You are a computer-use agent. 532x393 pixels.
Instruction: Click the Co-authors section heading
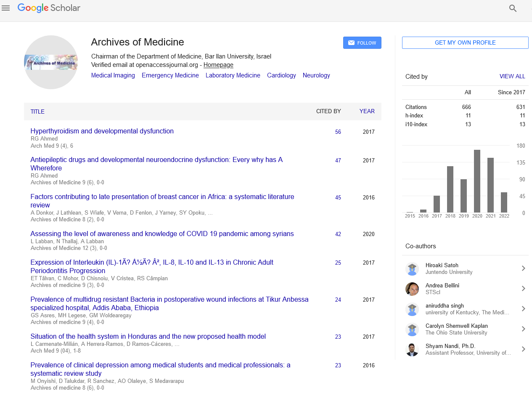coord(421,246)
